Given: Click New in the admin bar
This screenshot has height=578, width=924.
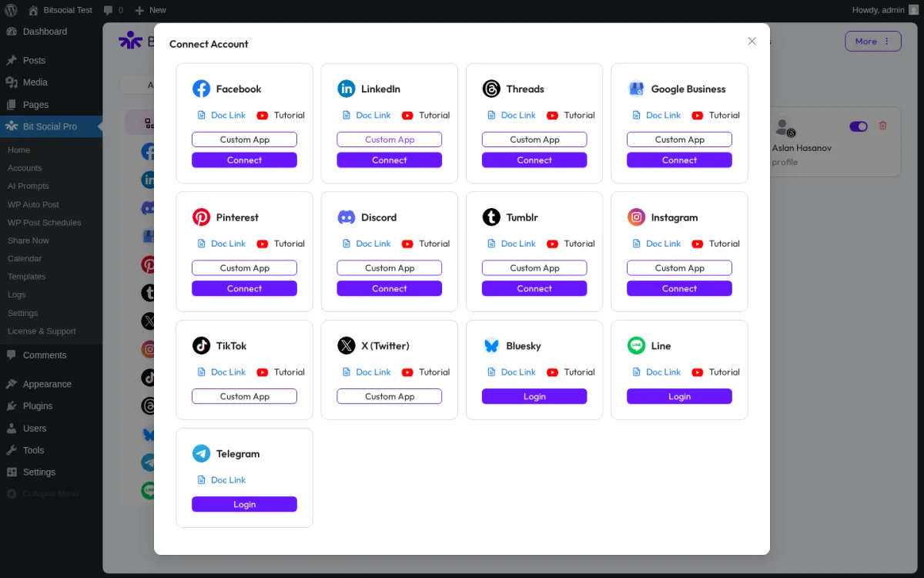Looking at the screenshot, I should 150,10.
